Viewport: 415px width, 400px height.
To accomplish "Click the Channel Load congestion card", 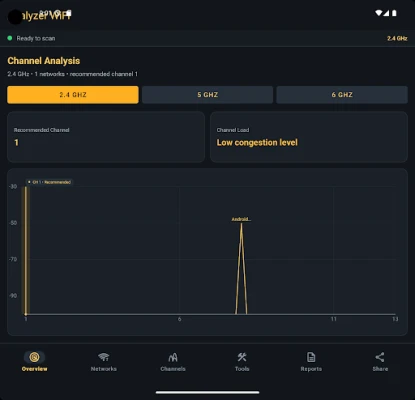I will click(309, 137).
